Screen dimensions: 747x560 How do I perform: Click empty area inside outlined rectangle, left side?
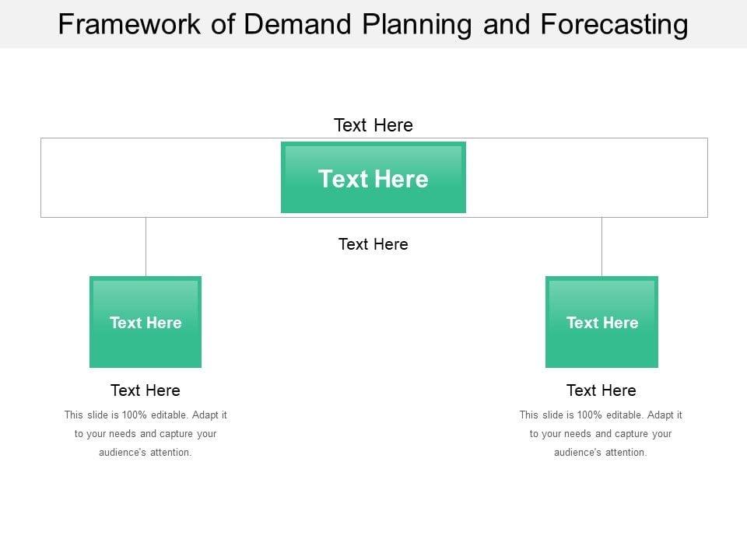pyautogui.click(x=156, y=177)
